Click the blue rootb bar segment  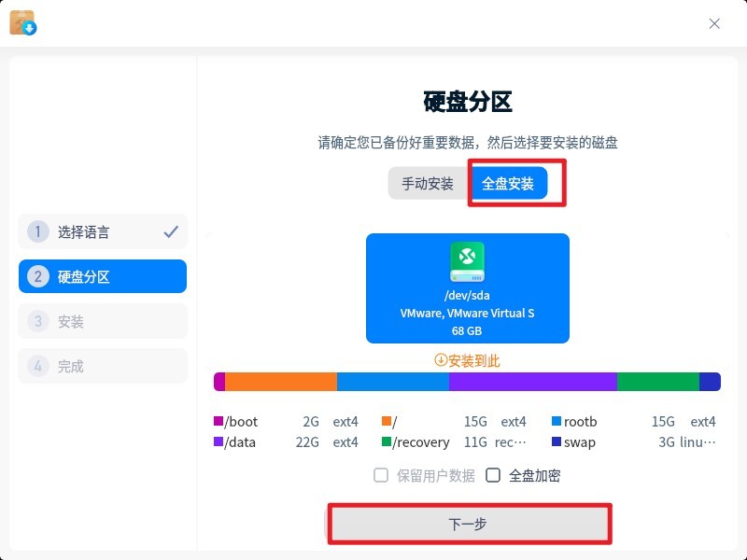[392, 382]
